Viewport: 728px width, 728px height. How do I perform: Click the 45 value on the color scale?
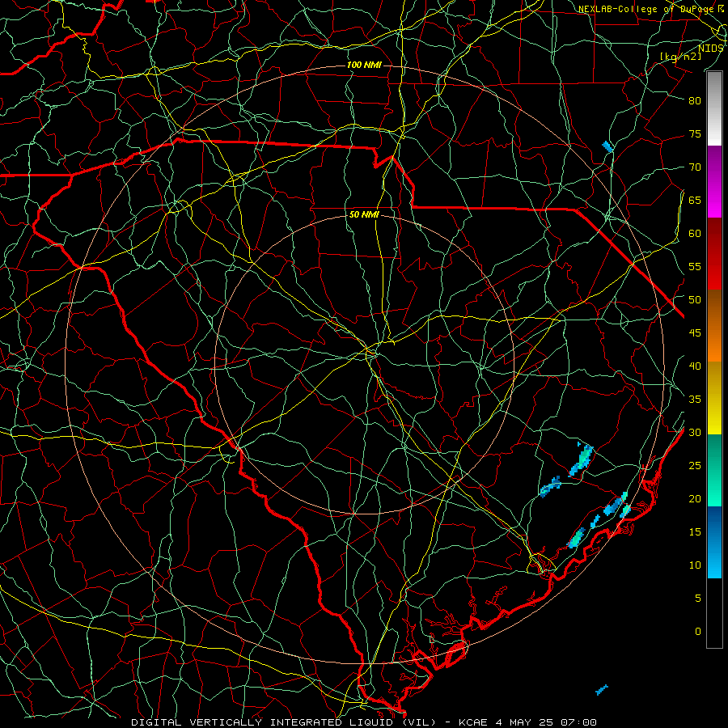click(695, 333)
